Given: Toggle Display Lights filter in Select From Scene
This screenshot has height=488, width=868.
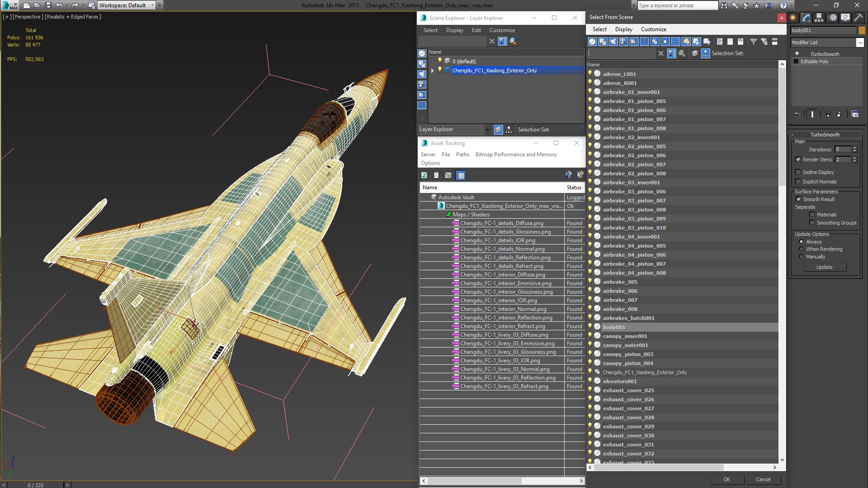Looking at the screenshot, I should [x=613, y=42].
